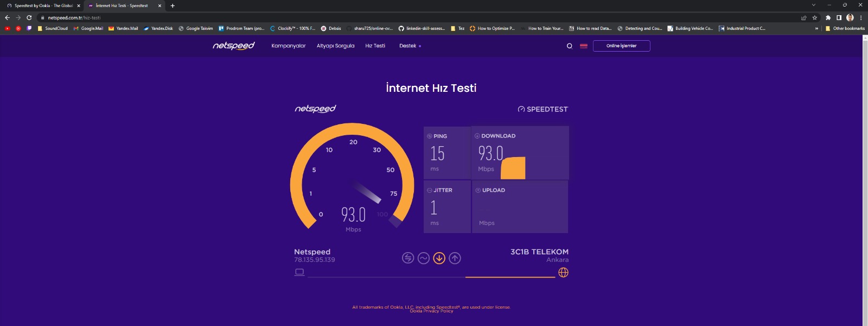Open the Chrome three-dot menu
The height and width of the screenshot is (326, 868).
[x=861, y=17]
